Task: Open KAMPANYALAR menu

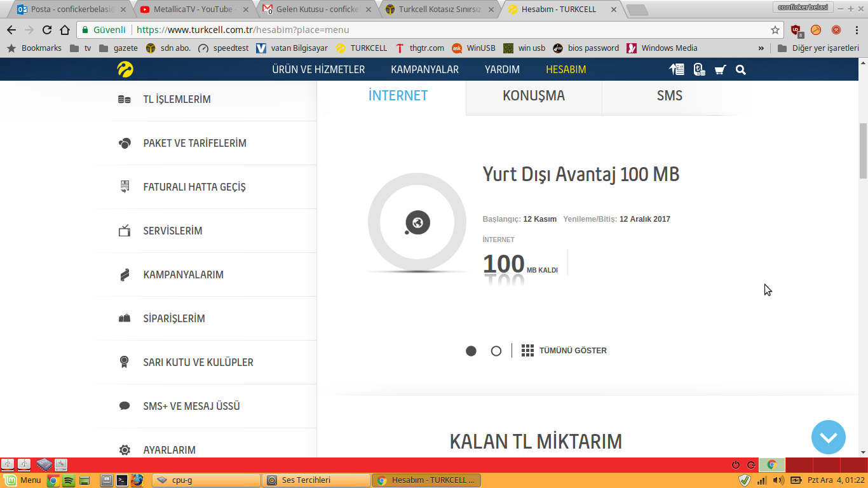Action: (x=424, y=70)
